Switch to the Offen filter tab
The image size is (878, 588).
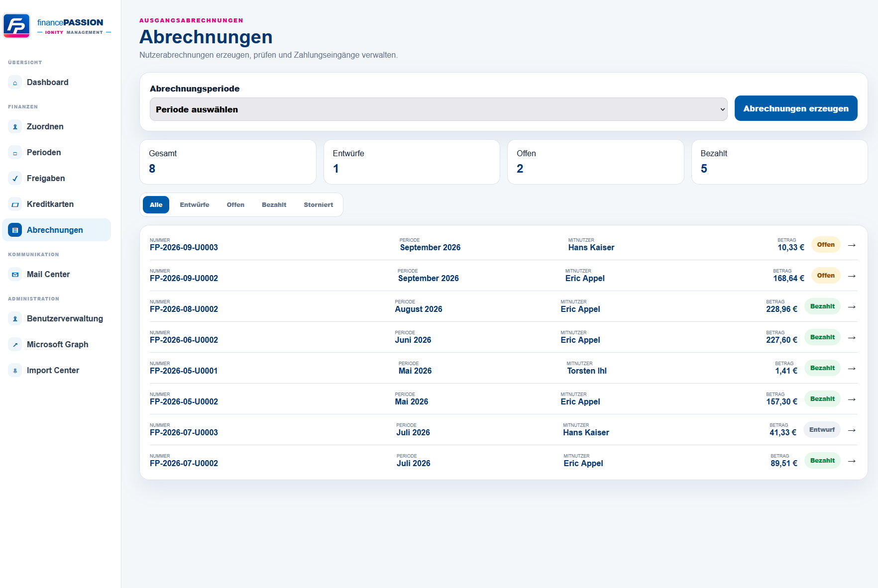pyautogui.click(x=235, y=205)
